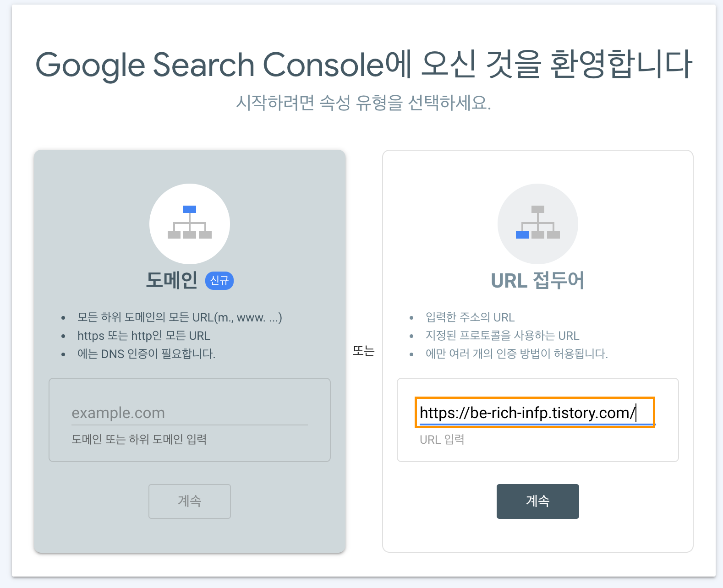
Task: Click the bullet 모든 하위 도메인의 모든 URL
Action: (x=180, y=317)
